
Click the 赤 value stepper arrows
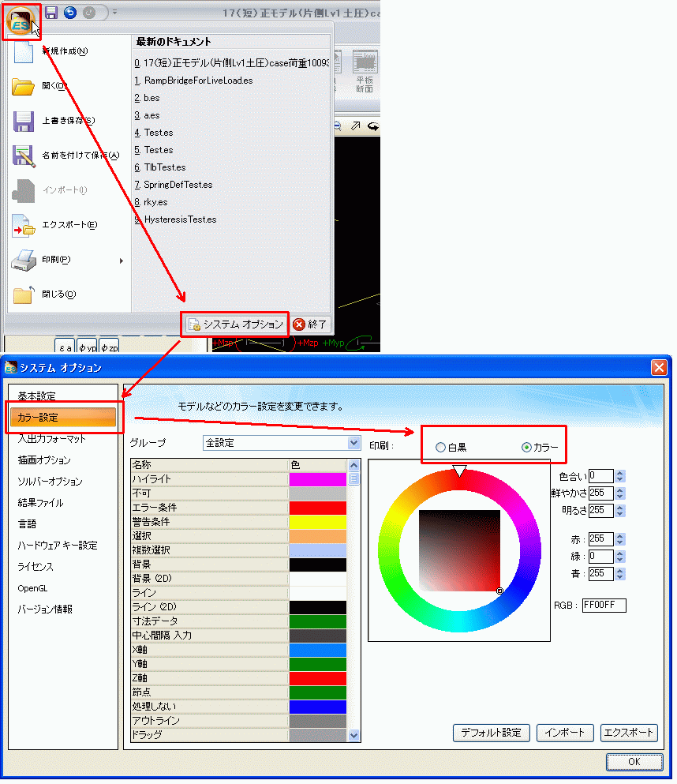[620, 539]
